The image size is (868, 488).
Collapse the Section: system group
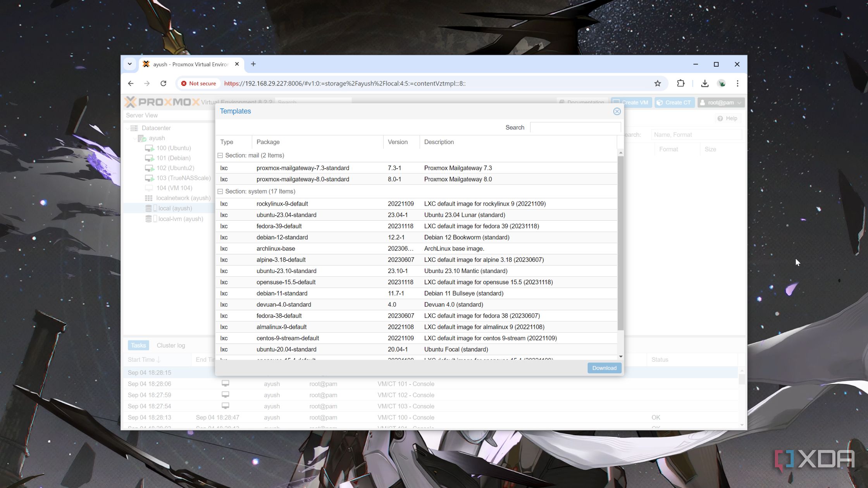click(x=220, y=191)
